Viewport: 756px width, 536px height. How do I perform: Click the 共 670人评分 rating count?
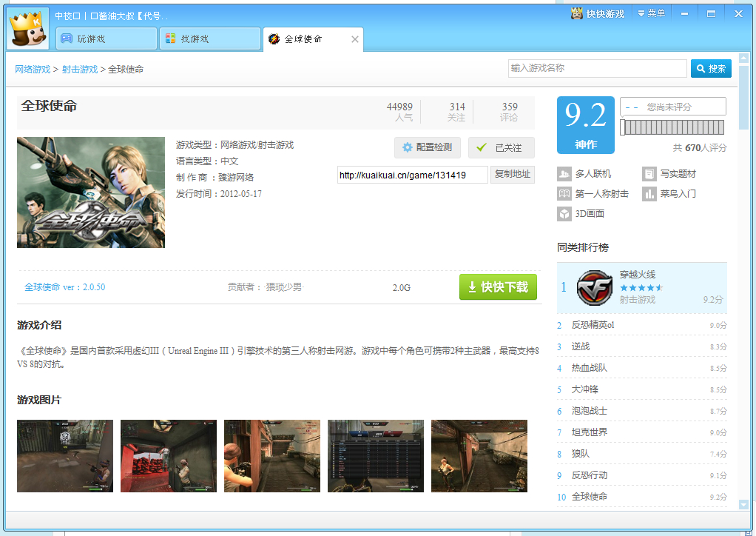tap(700, 147)
